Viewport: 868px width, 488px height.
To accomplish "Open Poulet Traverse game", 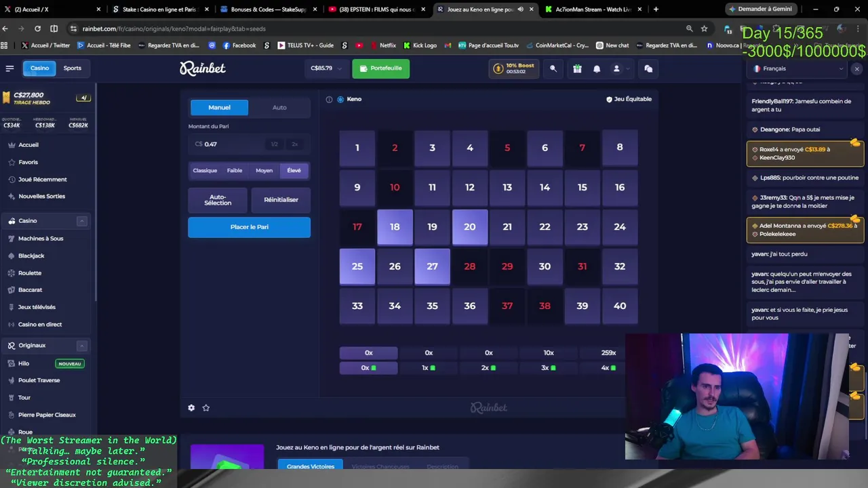I will (39, 380).
